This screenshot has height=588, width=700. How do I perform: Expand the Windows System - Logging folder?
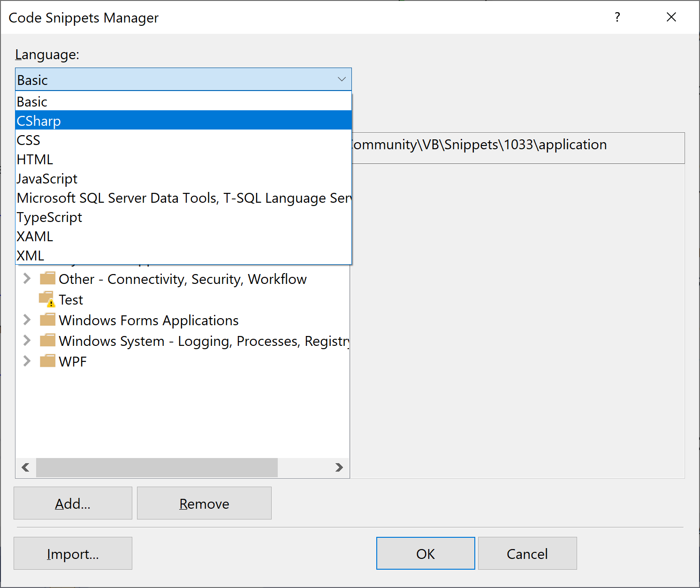click(x=27, y=341)
